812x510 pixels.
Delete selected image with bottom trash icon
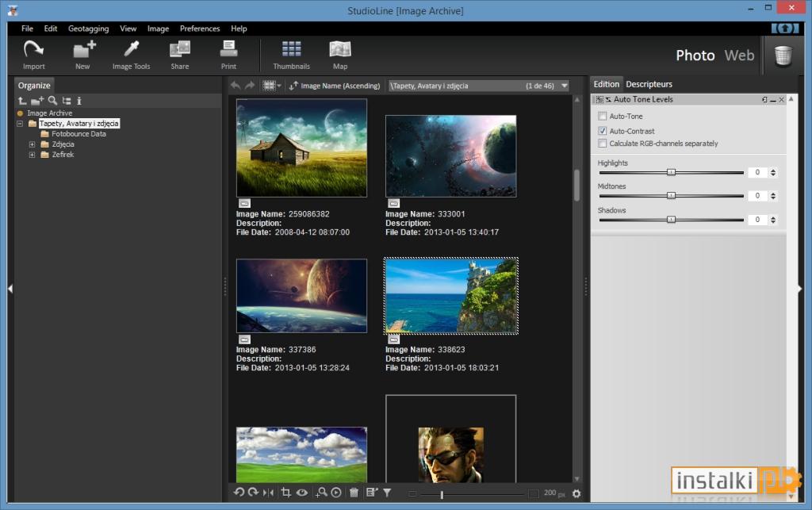[354, 493]
